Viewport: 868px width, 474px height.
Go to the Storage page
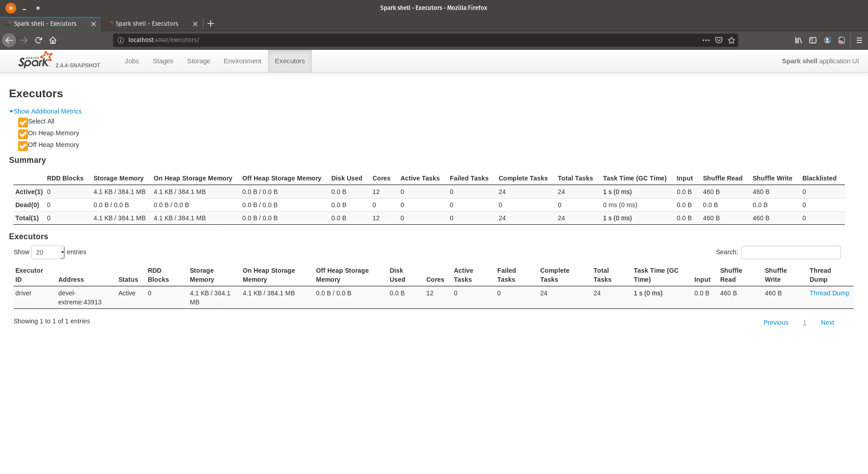[x=199, y=61]
